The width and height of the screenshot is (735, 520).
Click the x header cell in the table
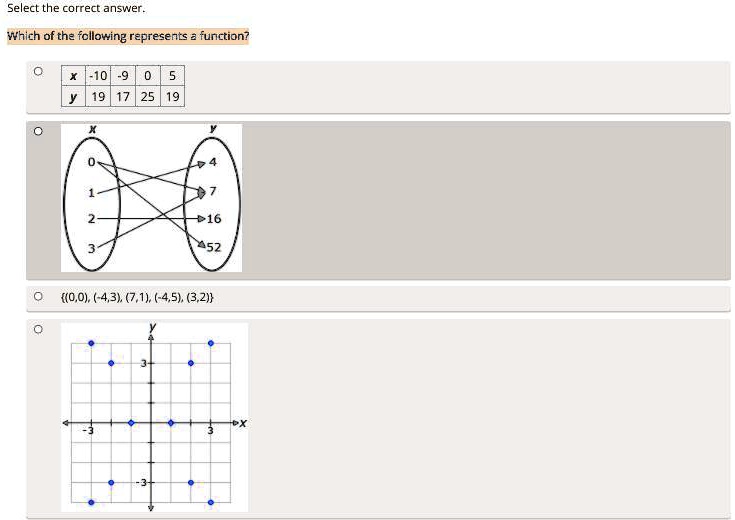(x=73, y=76)
